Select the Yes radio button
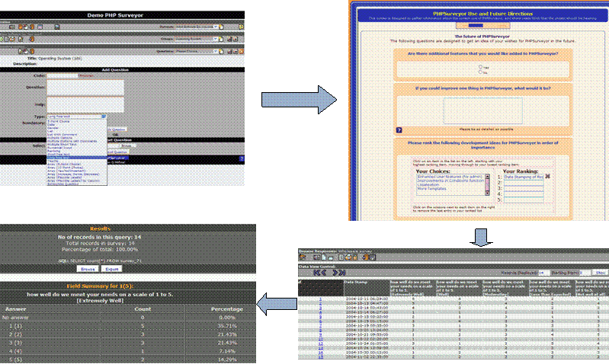The height and width of the screenshot is (364, 609). pos(477,67)
